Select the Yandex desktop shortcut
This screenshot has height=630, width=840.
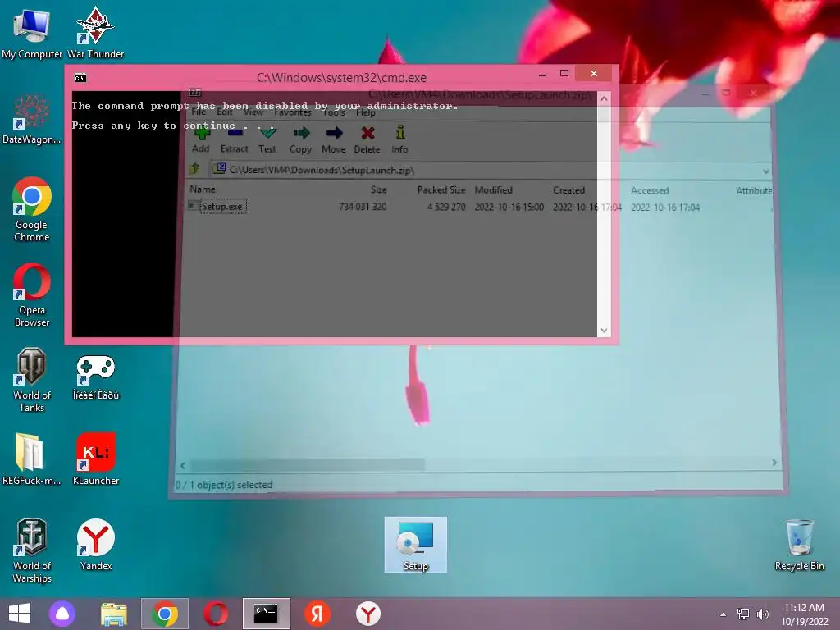pos(95,545)
